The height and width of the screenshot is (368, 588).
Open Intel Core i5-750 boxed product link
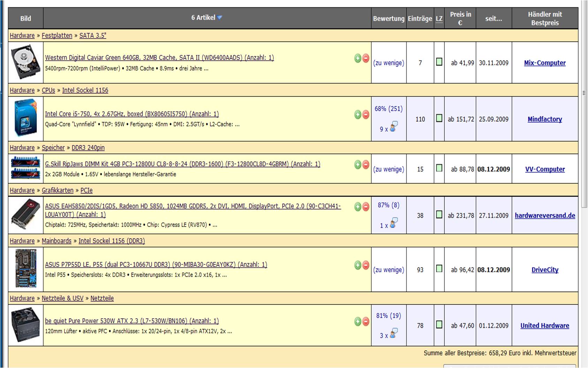pyautogui.click(x=132, y=114)
